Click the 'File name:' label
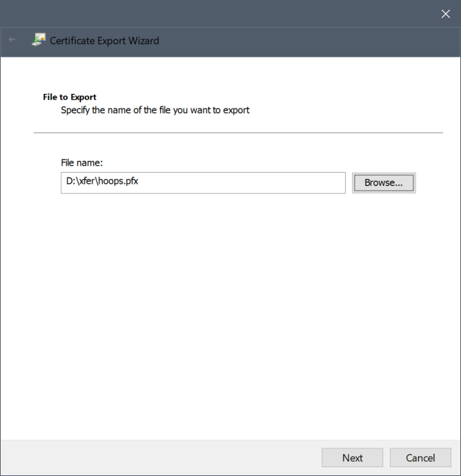The width and height of the screenshot is (461, 476). 81,163
